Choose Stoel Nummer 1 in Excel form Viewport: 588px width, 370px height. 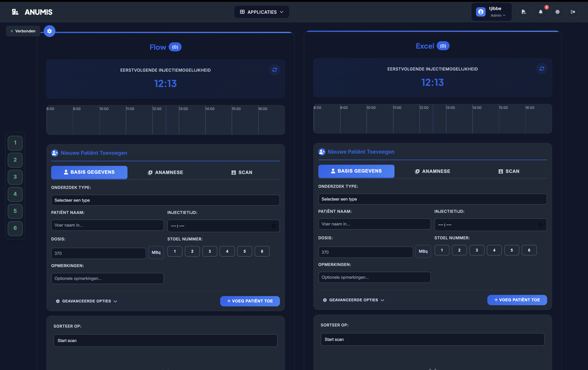tap(442, 250)
